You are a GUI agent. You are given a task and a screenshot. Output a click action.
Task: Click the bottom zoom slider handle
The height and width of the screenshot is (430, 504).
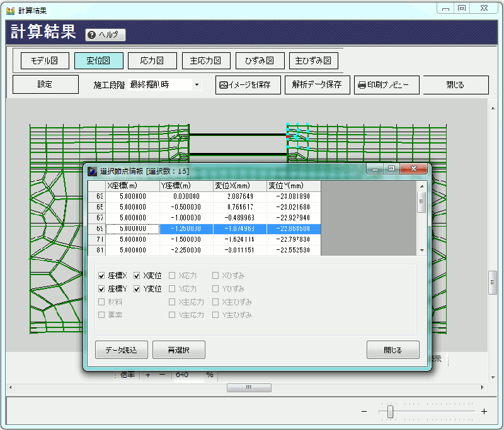coord(390,411)
